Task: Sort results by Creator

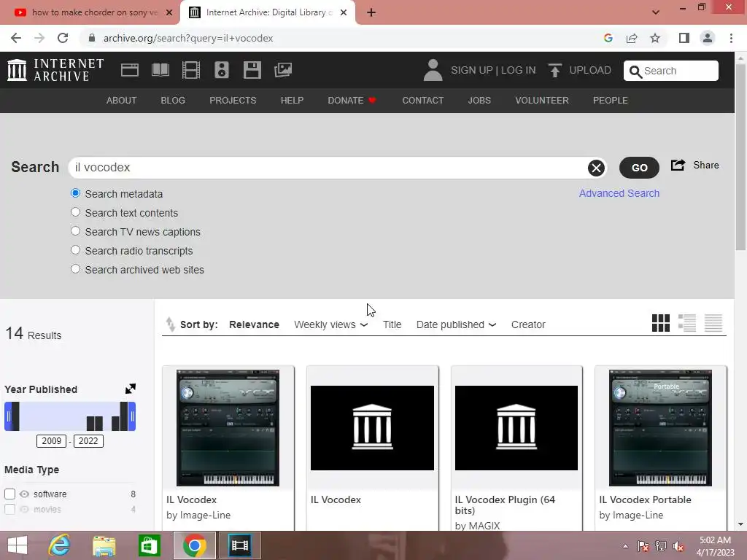Action: tap(528, 324)
